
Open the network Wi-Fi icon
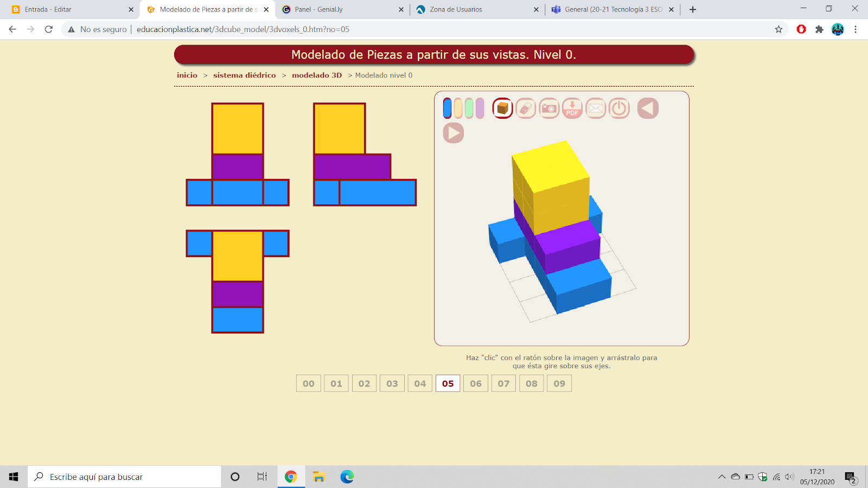(x=776, y=477)
